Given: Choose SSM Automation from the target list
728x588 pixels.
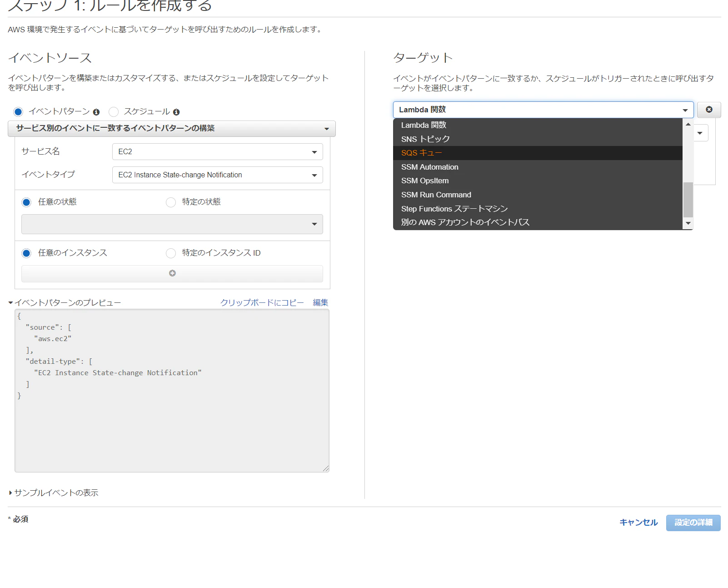Looking at the screenshot, I should click(x=538, y=167).
